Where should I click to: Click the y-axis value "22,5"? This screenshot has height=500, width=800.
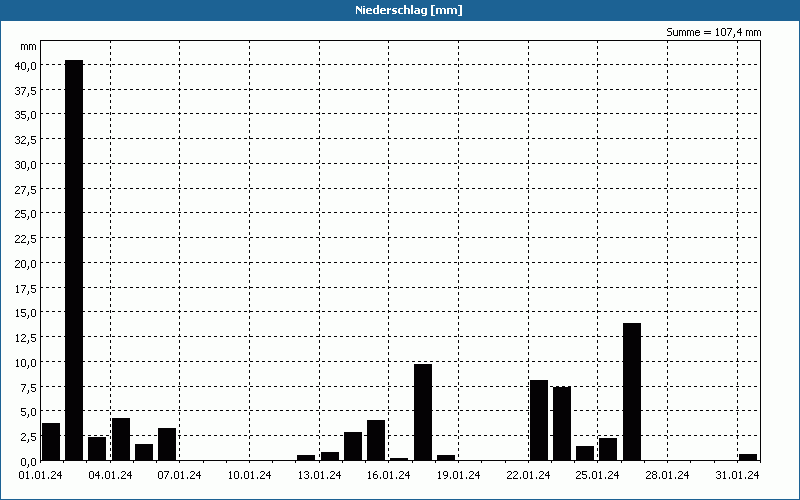[26, 239]
